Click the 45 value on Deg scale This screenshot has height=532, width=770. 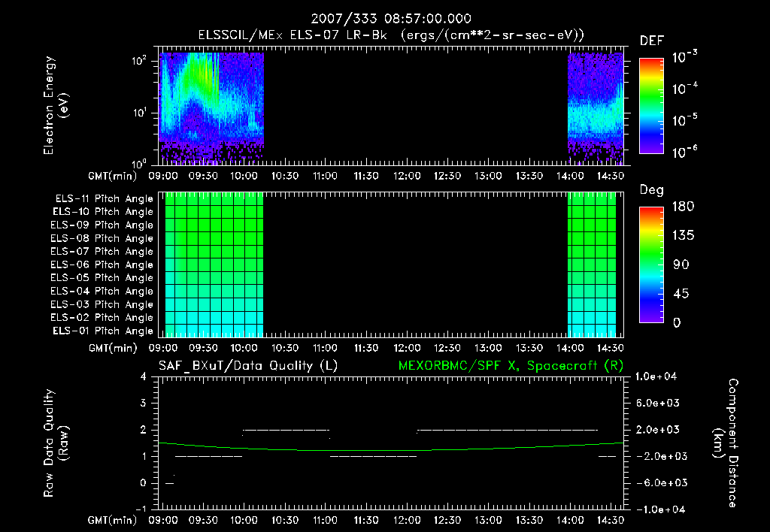coord(681,294)
